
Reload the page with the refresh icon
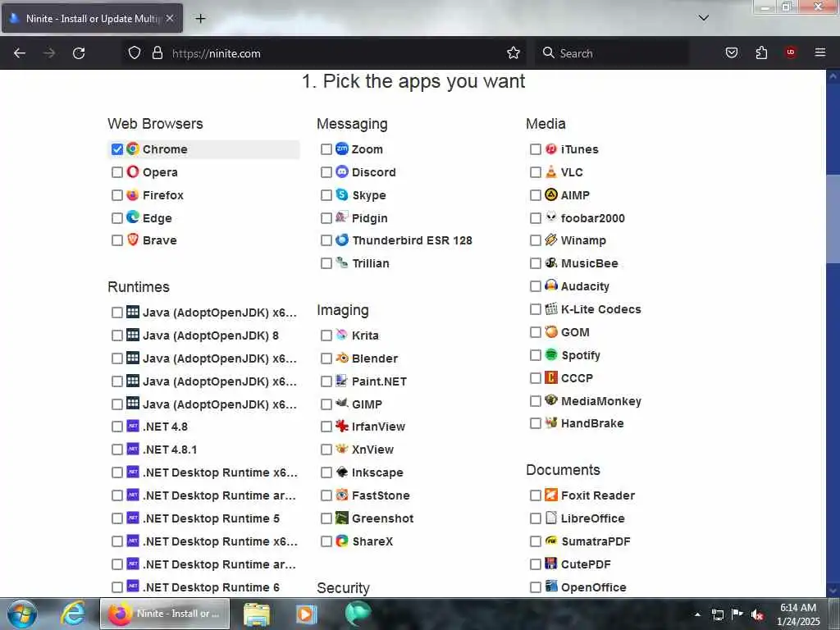[79, 53]
